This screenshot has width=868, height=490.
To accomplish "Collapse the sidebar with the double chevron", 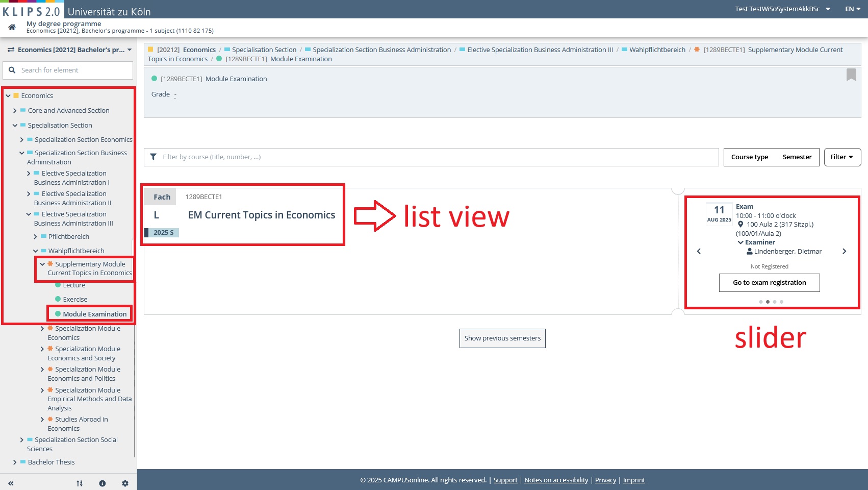I will pyautogui.click(x=11, y=483).
